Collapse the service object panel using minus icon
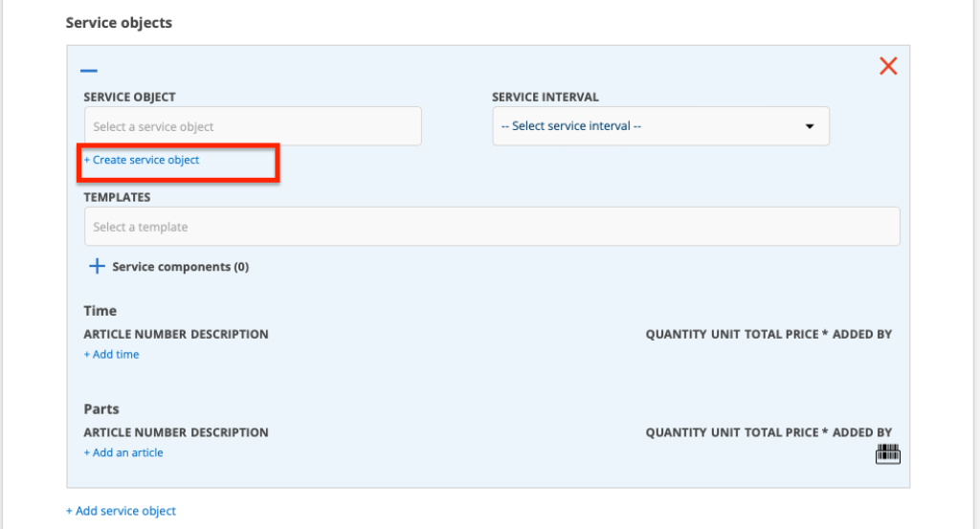The width and height of the screenshot is (980, 529). click(89, 70)
